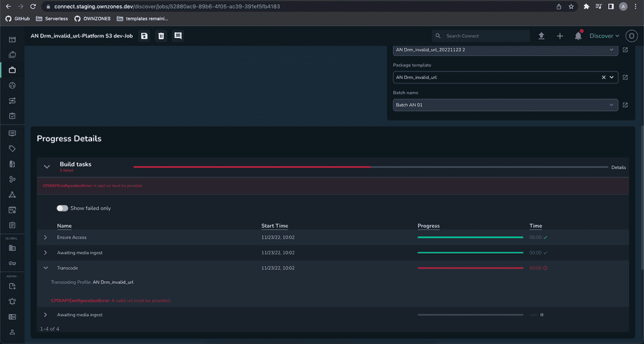The image size is (644, 344).
Task: Click the Transcode red progress bar
Action: [x=470, y=268]
